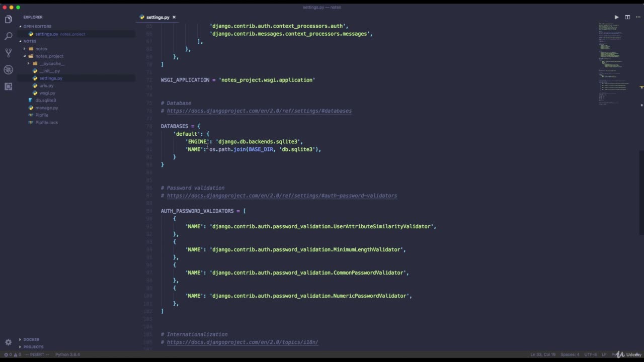The image size is (644, 362).
Task: Click the database icon beside db.sqlite3
Action: click(31, 100)
